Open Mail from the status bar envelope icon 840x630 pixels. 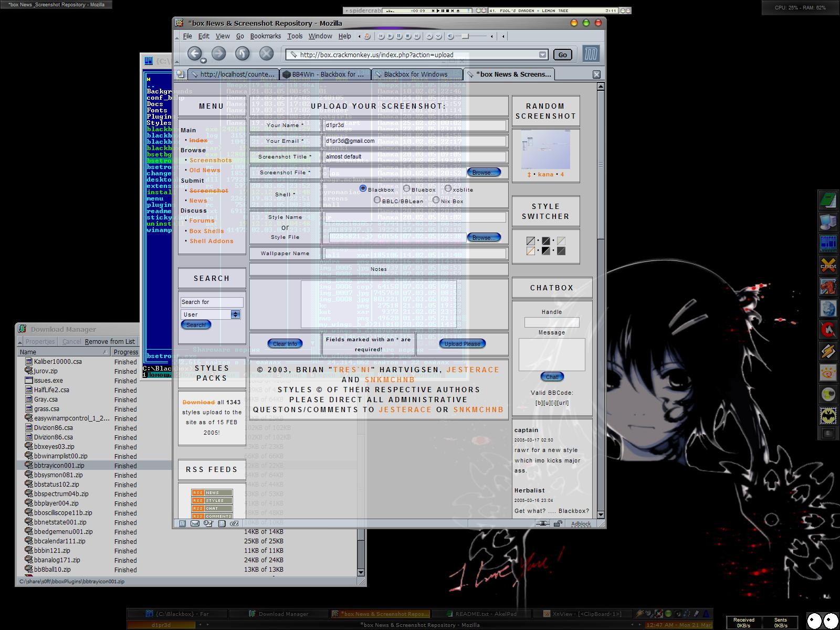[x=195, y=523]
